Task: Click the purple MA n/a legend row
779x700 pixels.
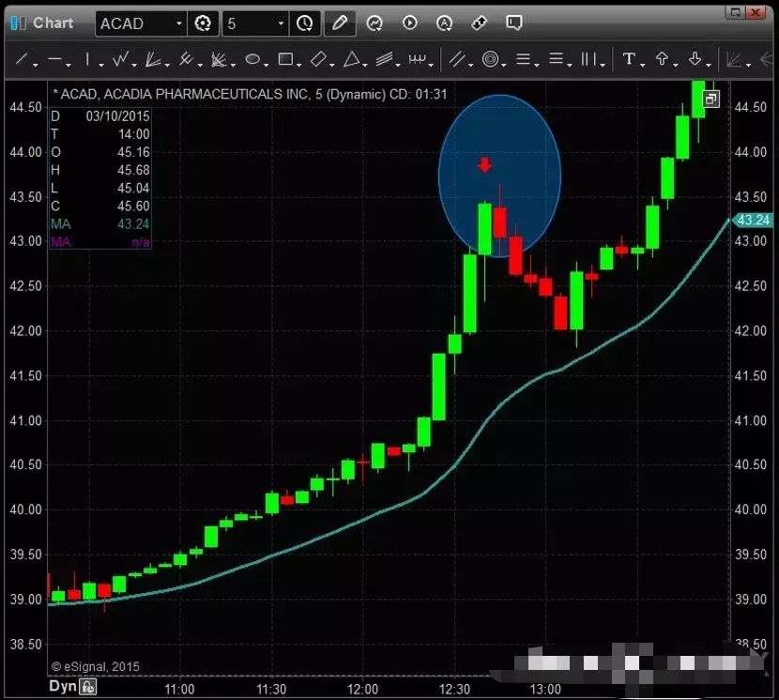Action: pyautogui.click(x=99, y=242)
